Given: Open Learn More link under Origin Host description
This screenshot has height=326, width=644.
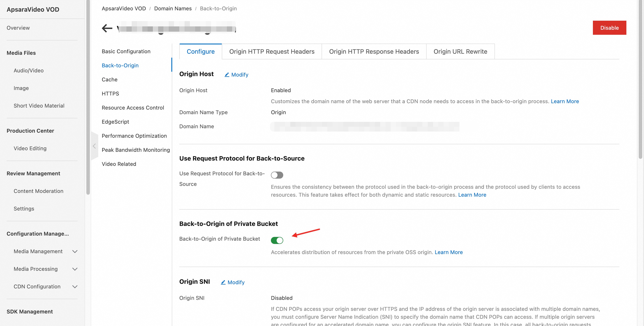Looking at the screenshot, I should point(564,101).
